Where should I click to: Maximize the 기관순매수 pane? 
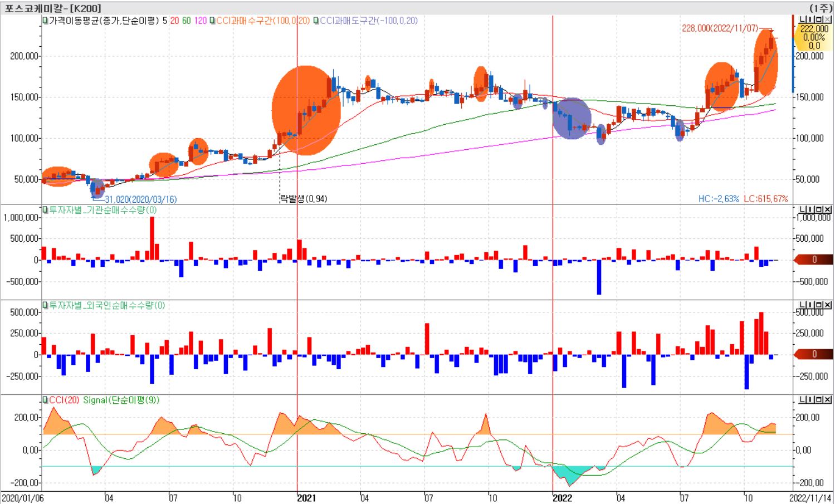tap(819, 209)
